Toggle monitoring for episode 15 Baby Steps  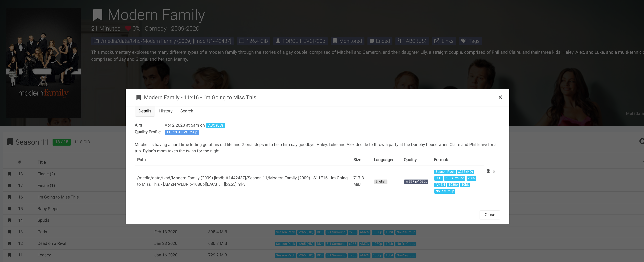coord(10,208)
